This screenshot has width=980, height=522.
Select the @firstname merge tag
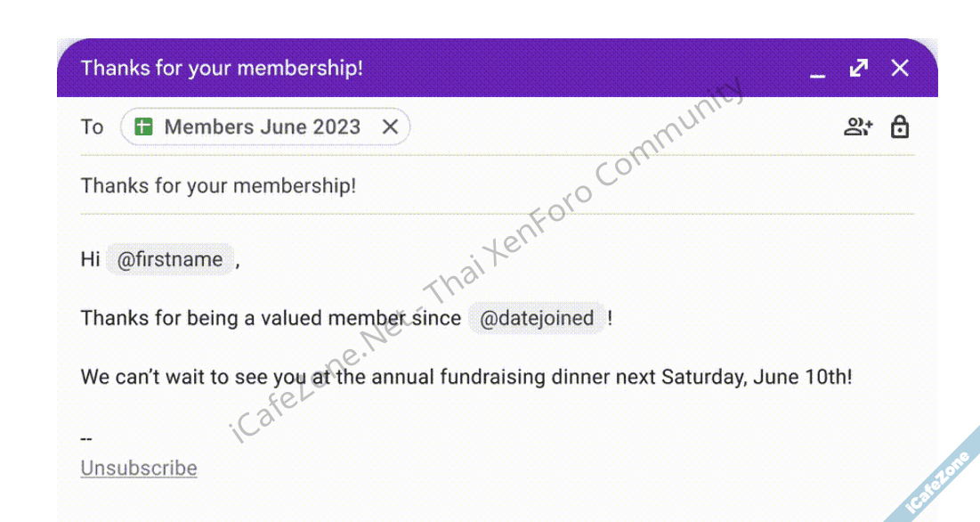(170, 260)
